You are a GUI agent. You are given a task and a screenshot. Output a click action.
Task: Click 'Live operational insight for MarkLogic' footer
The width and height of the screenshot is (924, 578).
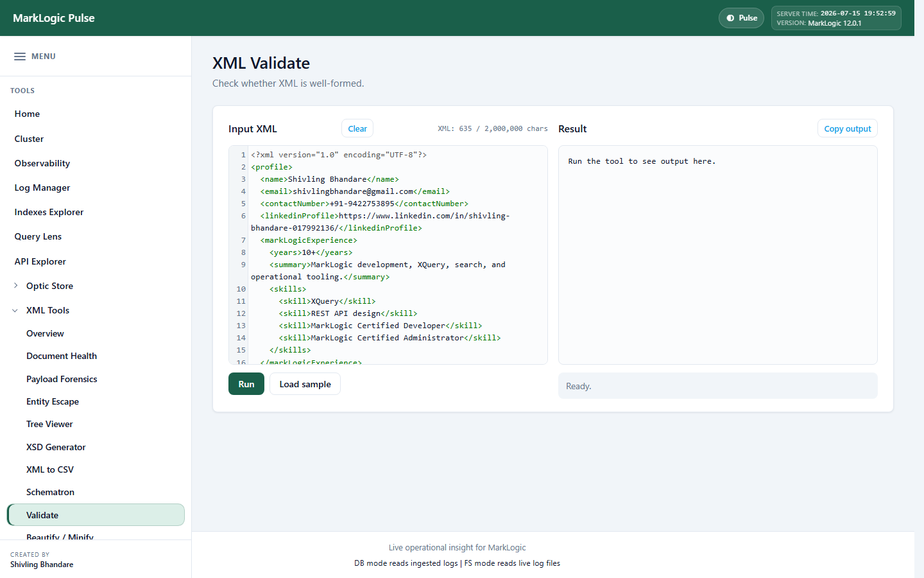point(457,548)
